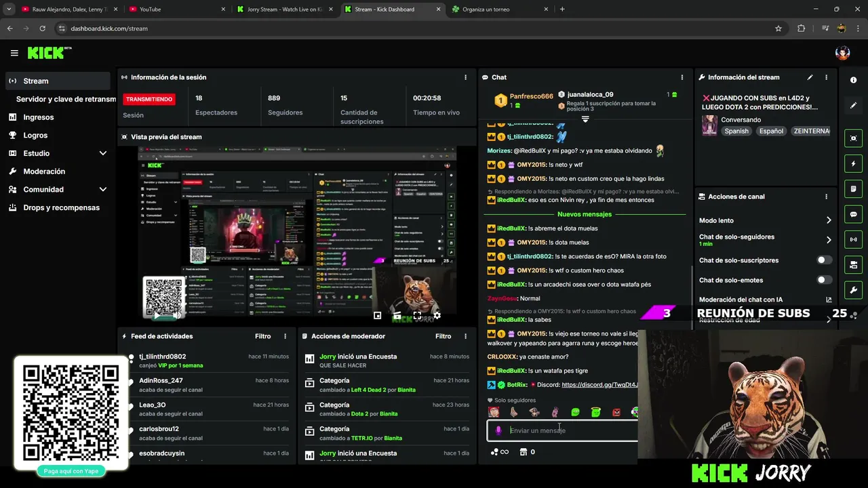The width and height of the screenshot is (868, 488).
Task: Open the Filtro dropdown in Acciones de moderador
Action: tap(443, 336)
